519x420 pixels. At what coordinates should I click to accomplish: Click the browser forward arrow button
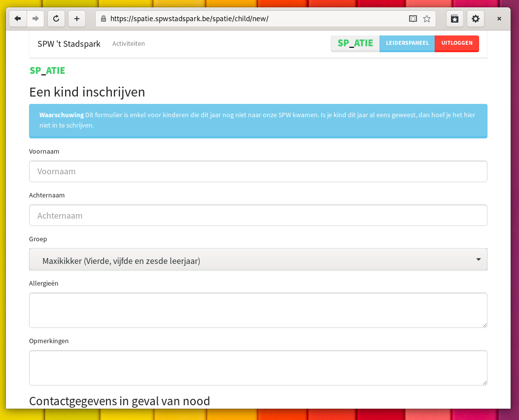[x=35, y=19]
